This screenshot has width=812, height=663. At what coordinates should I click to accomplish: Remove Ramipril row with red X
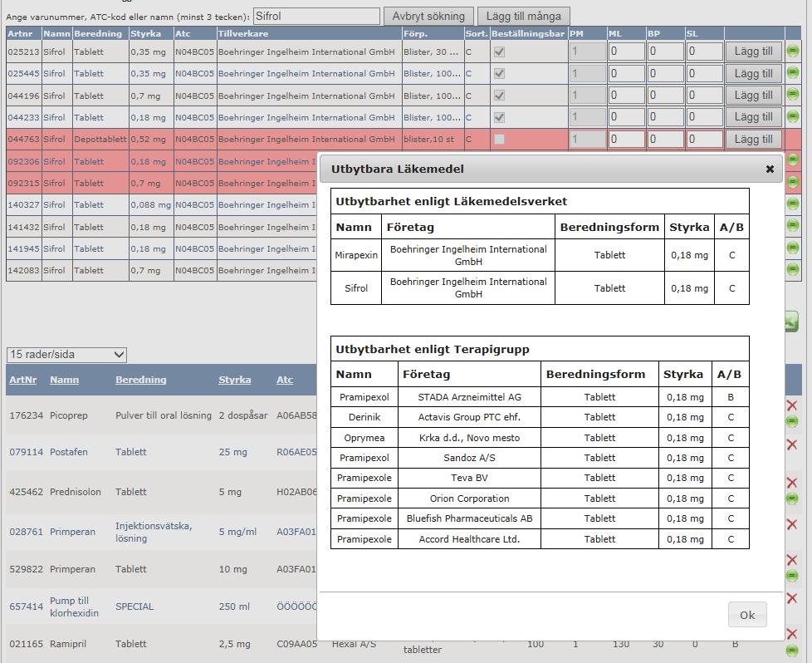click(792, 633)
